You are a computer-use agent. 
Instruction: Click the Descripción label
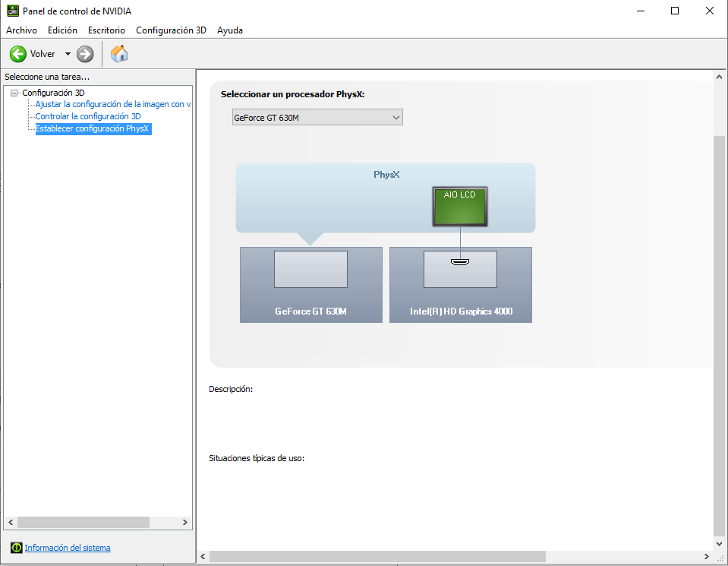click(231, 389)
